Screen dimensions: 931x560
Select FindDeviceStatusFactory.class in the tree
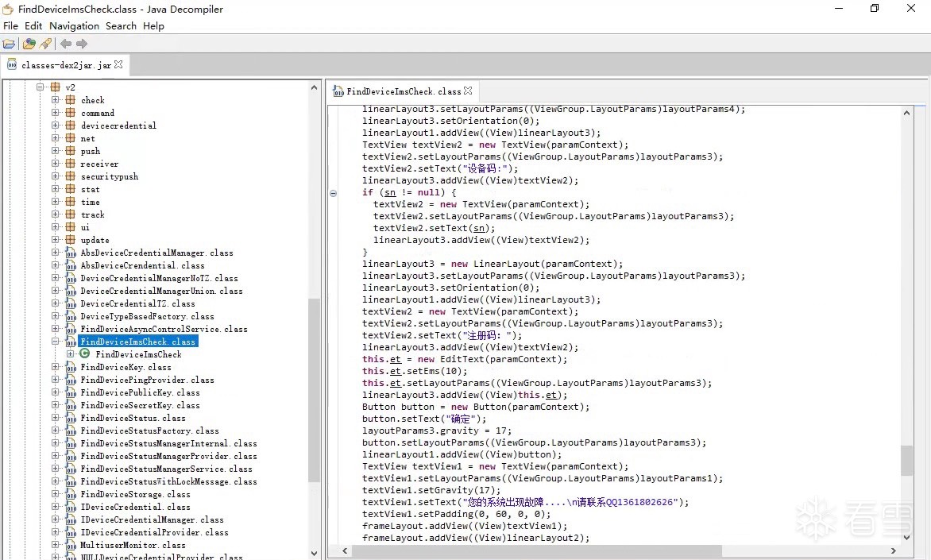[149, 431]
